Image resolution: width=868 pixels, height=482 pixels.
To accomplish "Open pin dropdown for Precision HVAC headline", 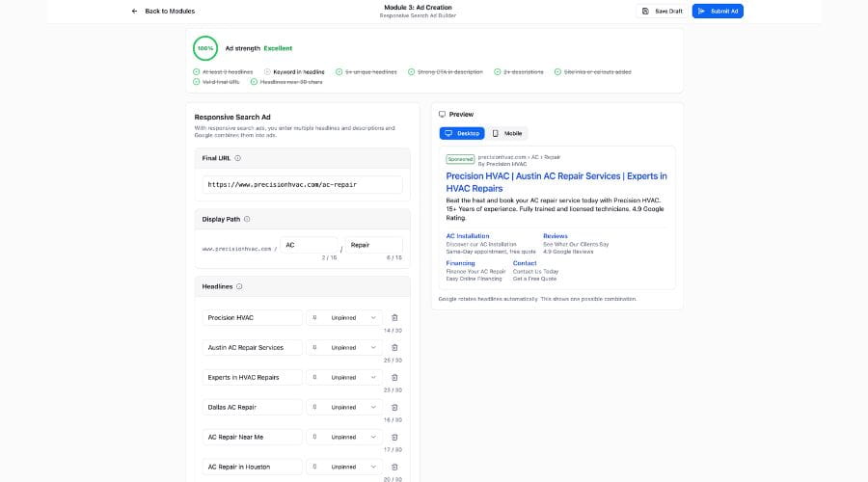I will click(x=344, y=317).
